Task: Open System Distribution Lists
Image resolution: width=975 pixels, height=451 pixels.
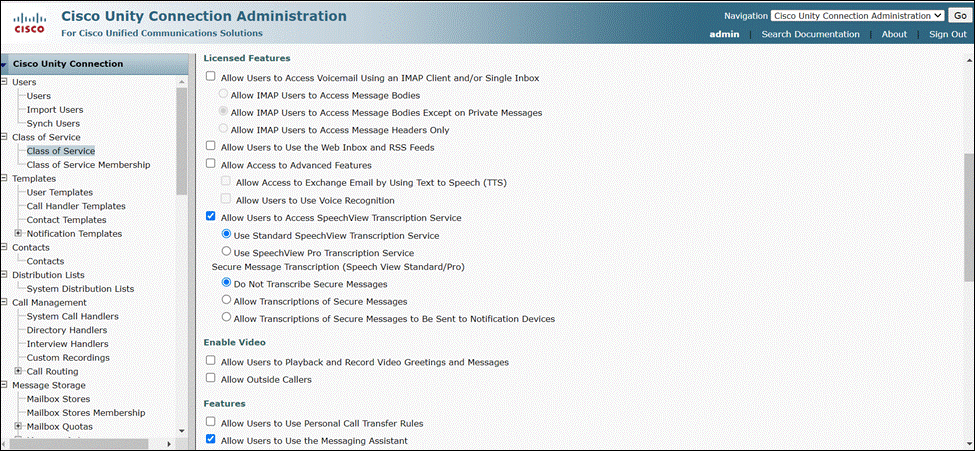Action: click(x=80, y=289)
